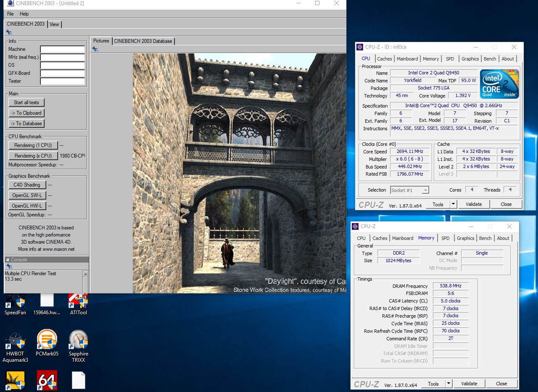Click Close button in lower CPU-Z Memory window
Screen dimensions: 538x392
(x=501, y=384)
